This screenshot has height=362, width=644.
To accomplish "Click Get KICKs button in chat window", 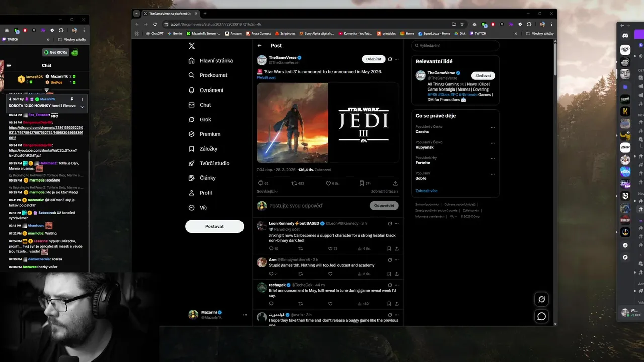I will point(55,52).
